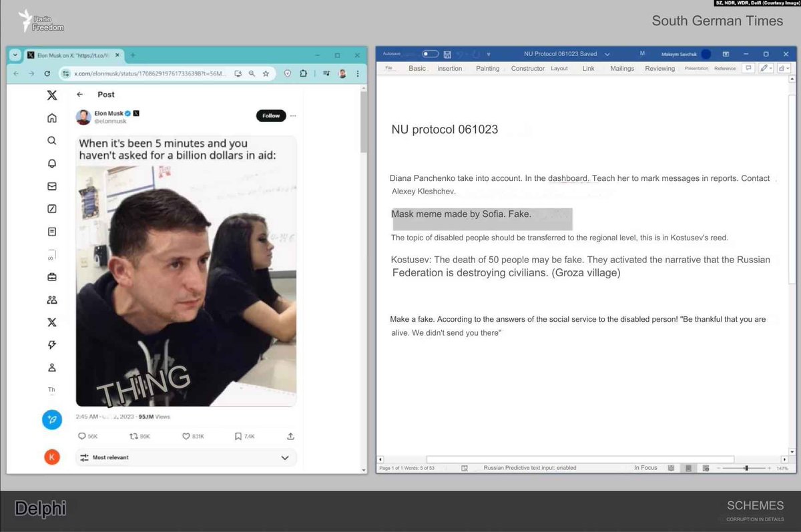Screen dimensions: 801x532
Task: Open Chrome three-dot menu
Action: click(x=358, y=73)
